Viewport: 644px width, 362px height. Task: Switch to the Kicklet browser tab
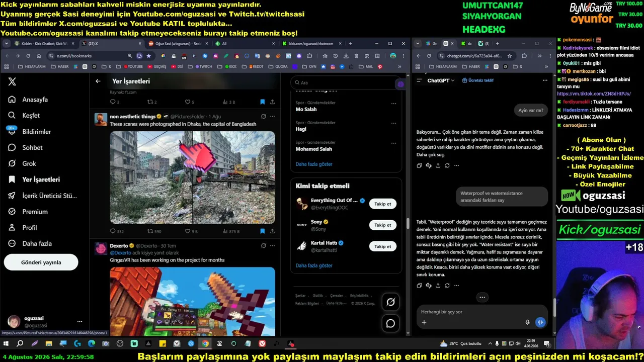coord(44,44)
